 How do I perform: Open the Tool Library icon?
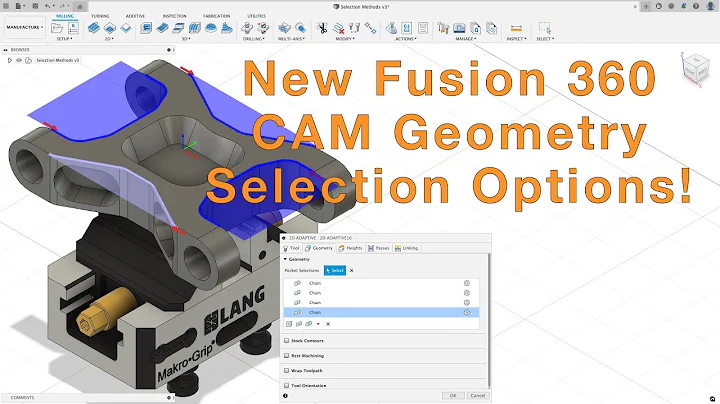443,28
